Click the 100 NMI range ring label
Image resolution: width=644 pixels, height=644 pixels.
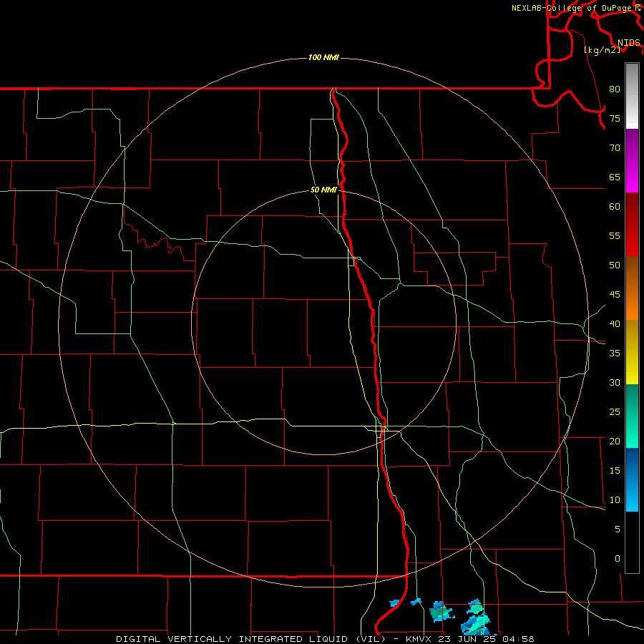pos(323,57)
